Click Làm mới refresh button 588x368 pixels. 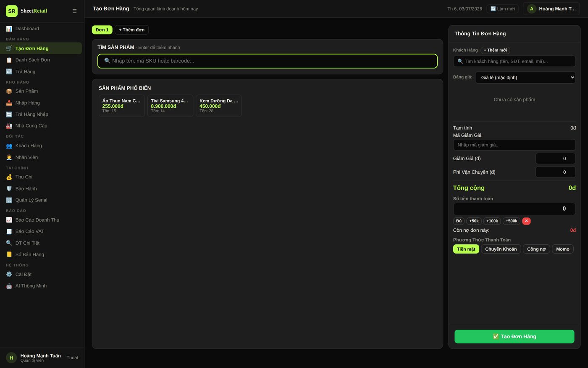tap(502, 9)
